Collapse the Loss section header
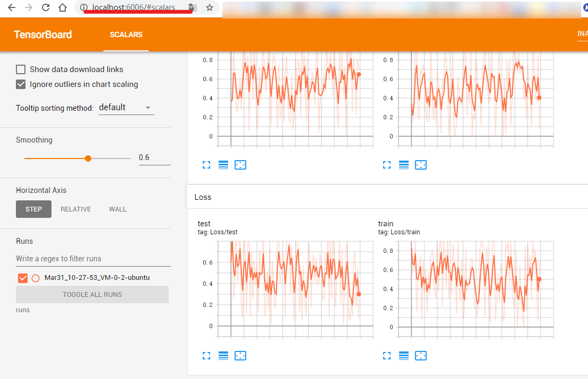The width and height of the screenshot is (588, 379). (387, 197)
